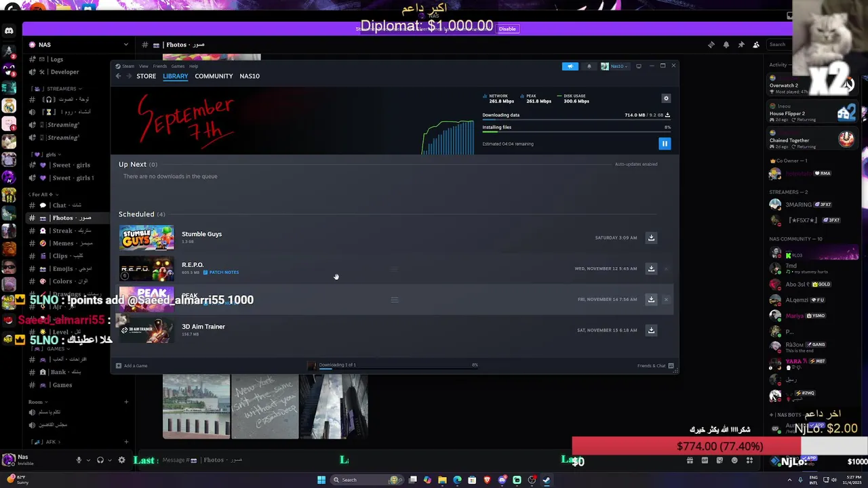Click Add a Game in Steam
The height and width of the screenshot is (488, 868).
pyautogui.click(x=132, y=366)
